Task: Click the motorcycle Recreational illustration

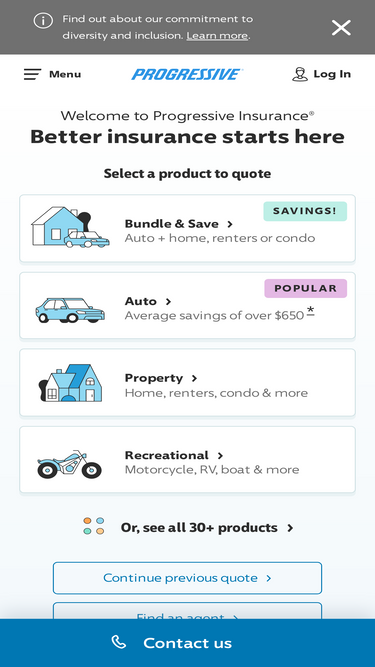Action: click(x=69, y=464)
